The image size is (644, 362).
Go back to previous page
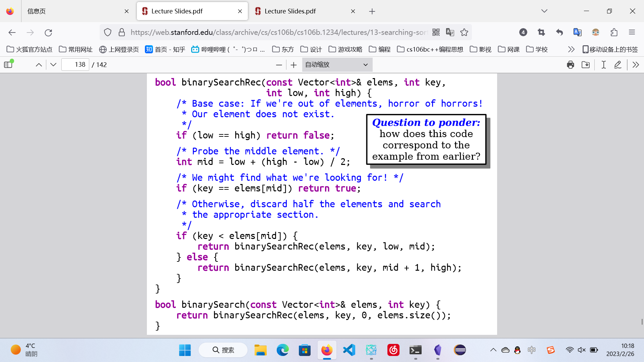click(x=12, y=32)
